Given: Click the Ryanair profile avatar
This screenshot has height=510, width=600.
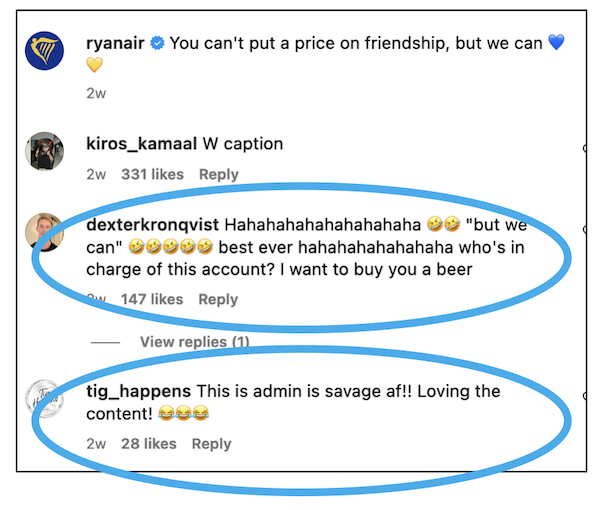Looking at the screenshot, I should [x=44, y=50].
